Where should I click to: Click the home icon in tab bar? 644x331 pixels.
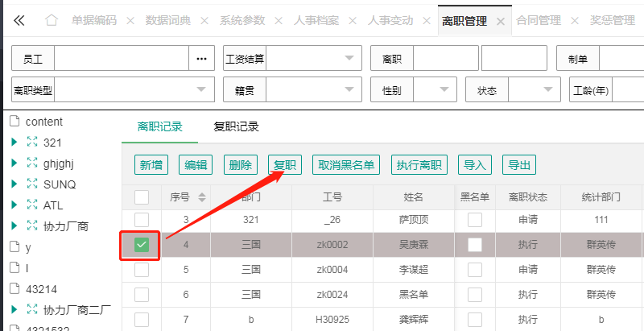pyautogui.click(x=51, y=20)
